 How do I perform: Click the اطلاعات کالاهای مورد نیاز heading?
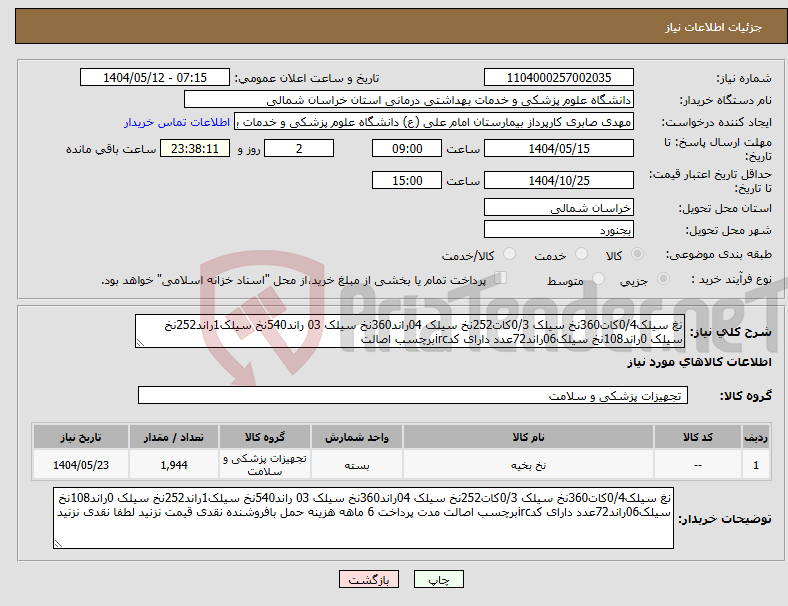click(699, 362)
